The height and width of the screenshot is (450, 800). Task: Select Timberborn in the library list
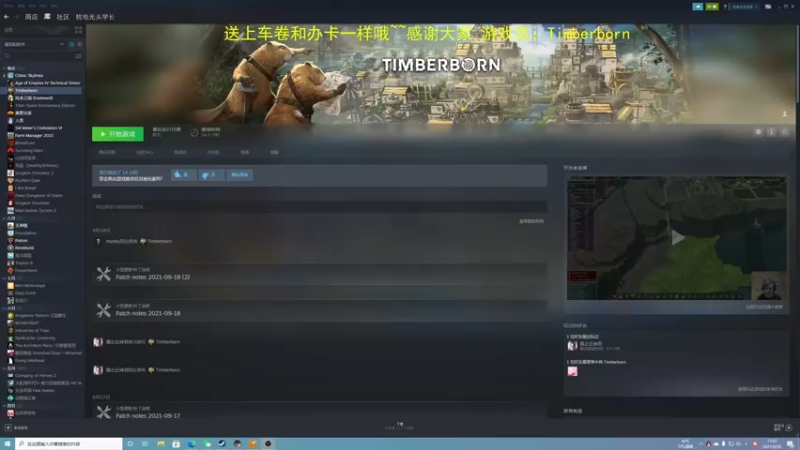pos(26,90)
